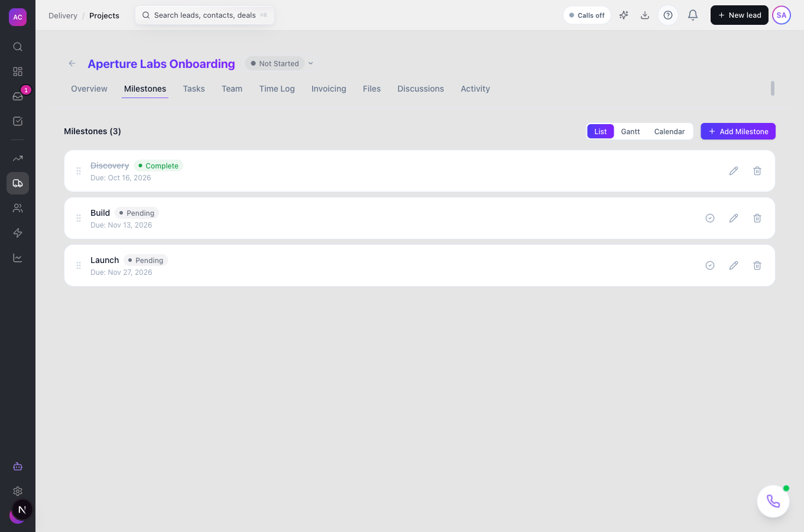Click the AI sparkle icon in top bar
The width and height of the screenshot is (804, 532).
pos(624,15)
